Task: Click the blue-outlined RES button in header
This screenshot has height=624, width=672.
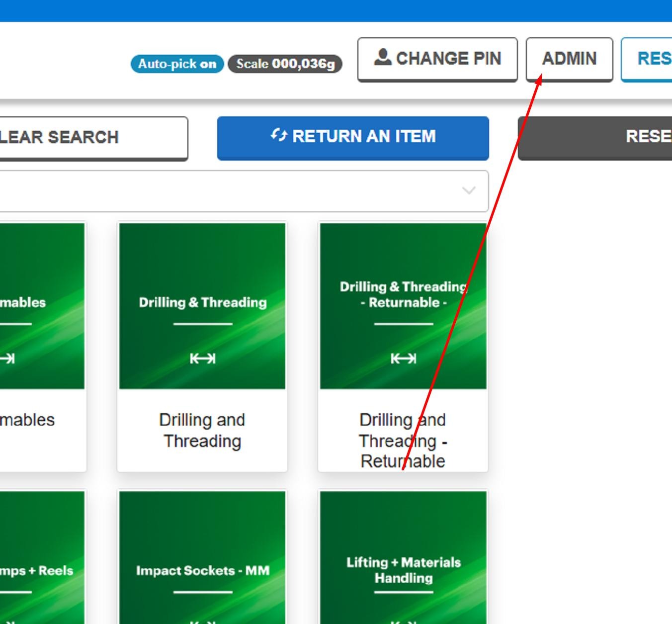Action: [649, 59]
